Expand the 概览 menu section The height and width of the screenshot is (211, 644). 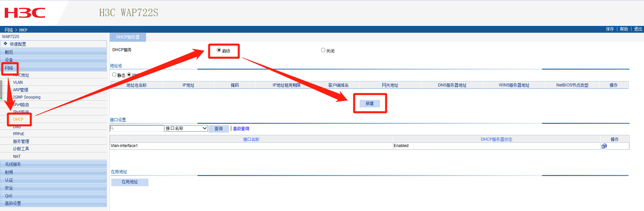pos(53,52)
